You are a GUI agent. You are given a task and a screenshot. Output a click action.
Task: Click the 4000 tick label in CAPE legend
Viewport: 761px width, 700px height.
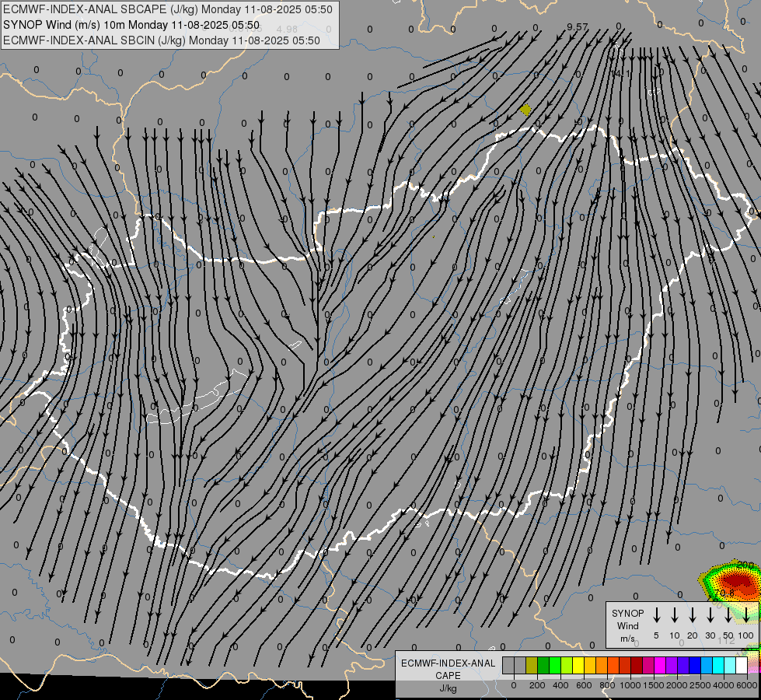(x=724, y=685)
